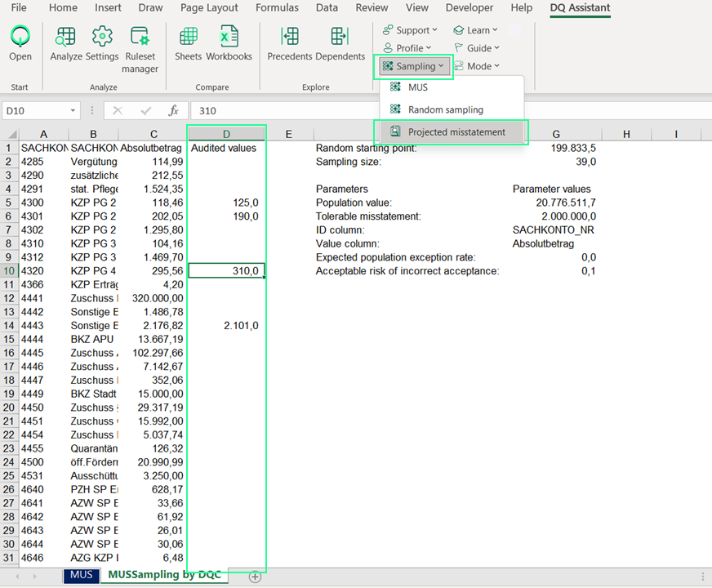
Task: Switch to the Formulas ribbon tab
Action: tap(277, 8)
